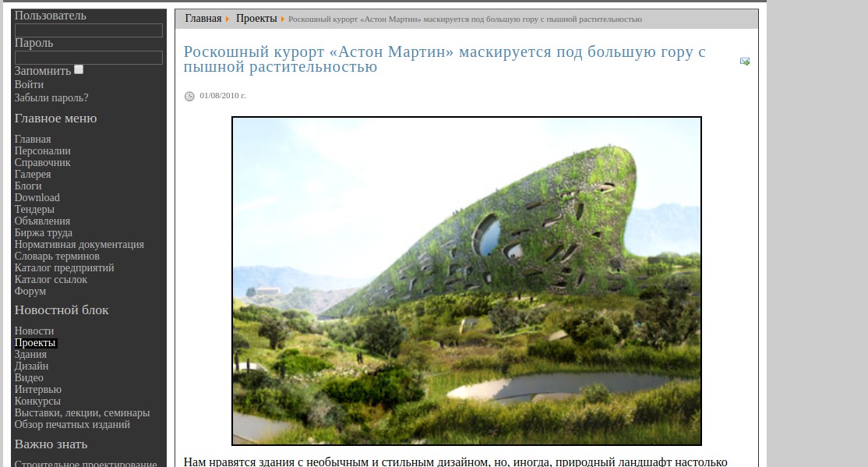Open the Забыли пароль? link

51,97
